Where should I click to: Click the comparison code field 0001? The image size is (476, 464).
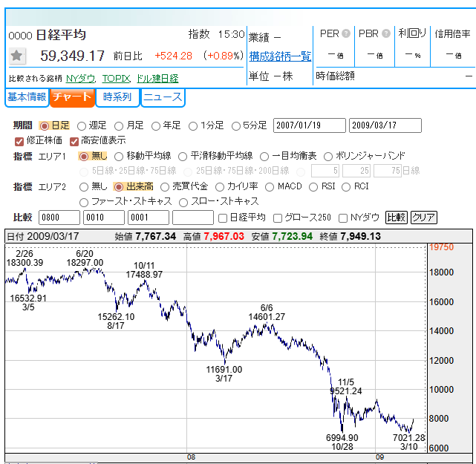point(149,218)
